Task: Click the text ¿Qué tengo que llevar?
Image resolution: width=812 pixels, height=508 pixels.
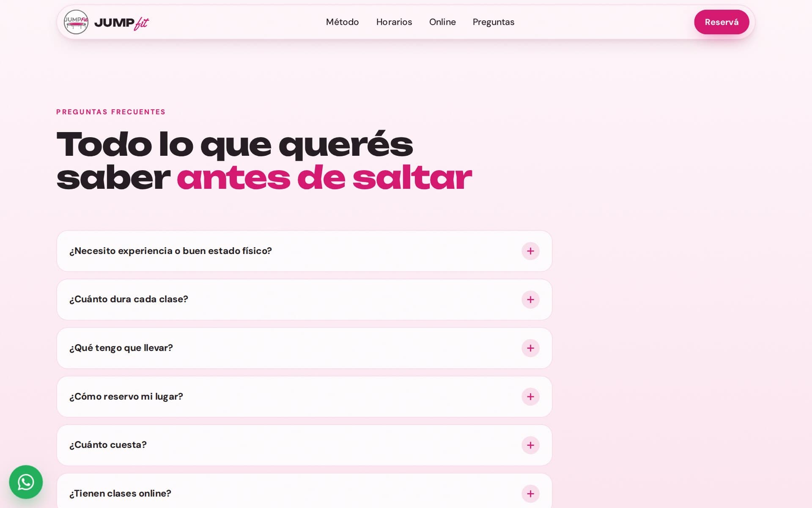Action: coord(121,348)
